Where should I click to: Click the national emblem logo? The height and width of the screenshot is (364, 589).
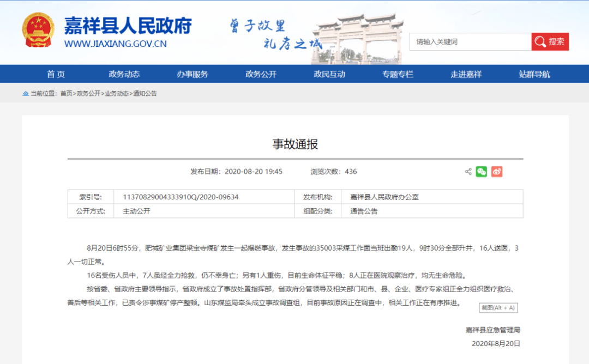click(37, 31)
